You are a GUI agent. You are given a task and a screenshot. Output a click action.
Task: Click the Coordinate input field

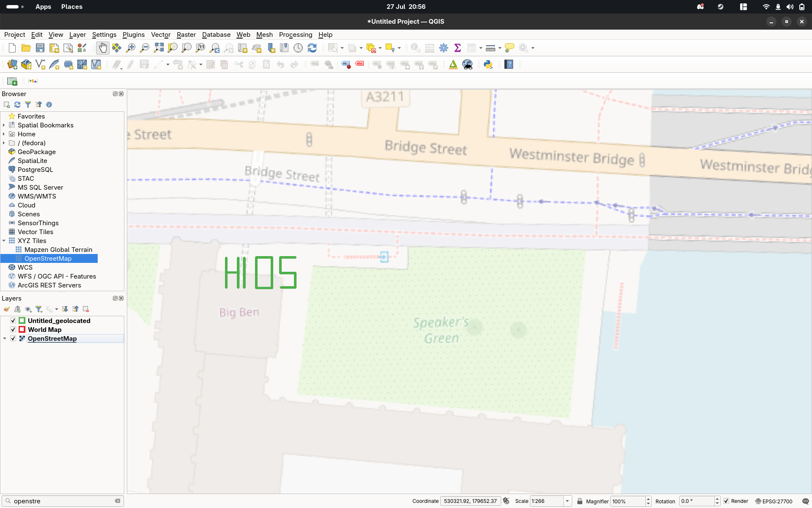tap(470, 501)
